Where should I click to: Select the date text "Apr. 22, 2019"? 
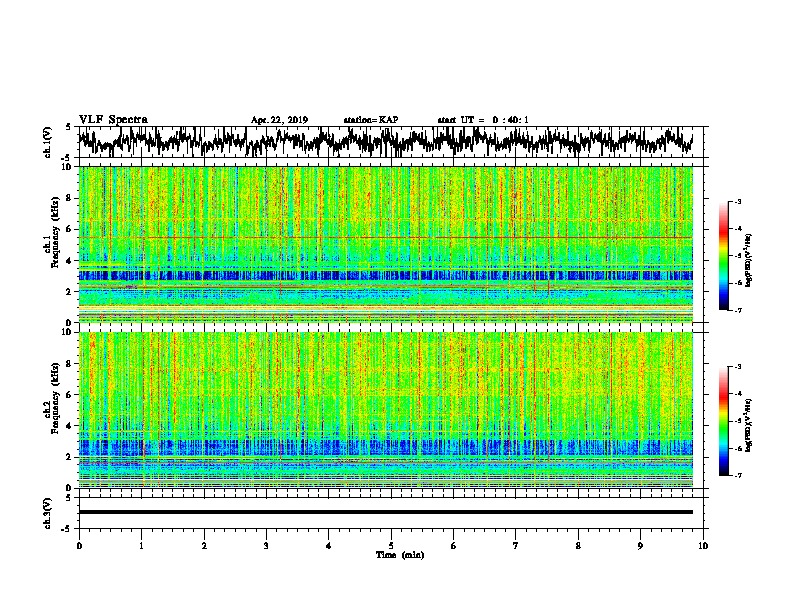[279, 120]
